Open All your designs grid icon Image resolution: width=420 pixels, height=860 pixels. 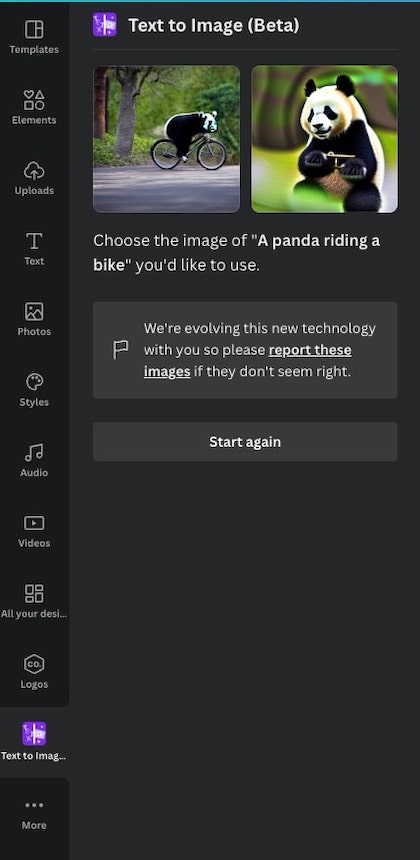point(34,593)
